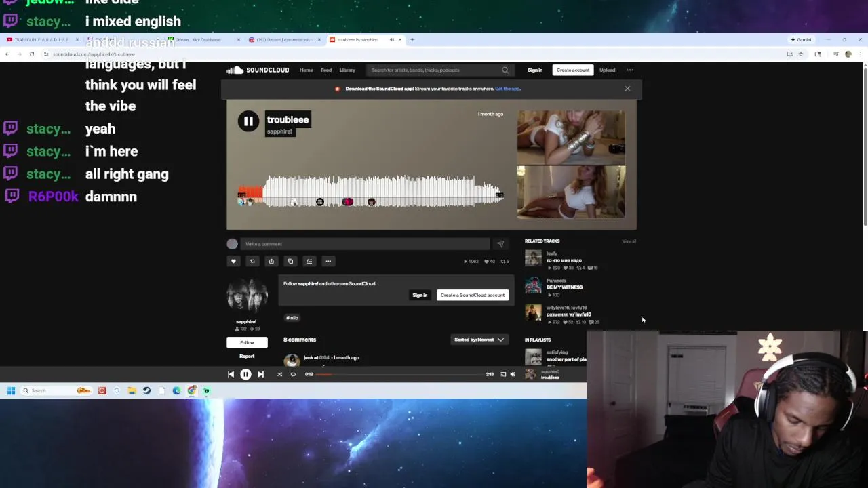This screenshot has height=488, width=868.
Task: Reload the page in the browser
Action: (x=31, y=54)
